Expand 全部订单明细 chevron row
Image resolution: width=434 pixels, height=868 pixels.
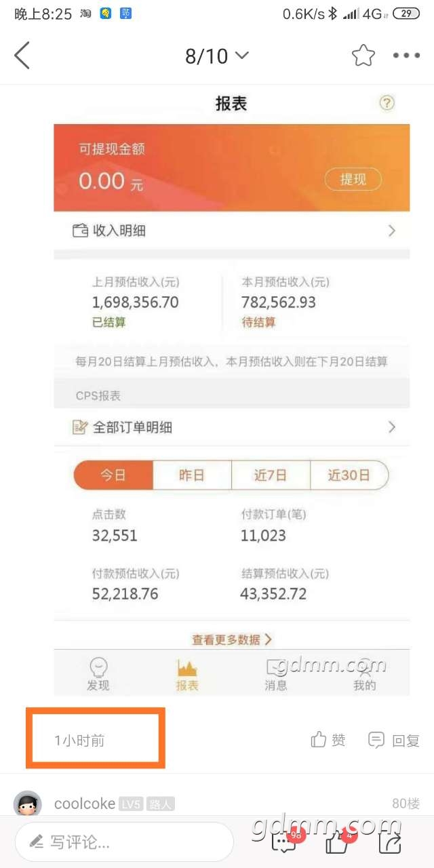[232, 427]
